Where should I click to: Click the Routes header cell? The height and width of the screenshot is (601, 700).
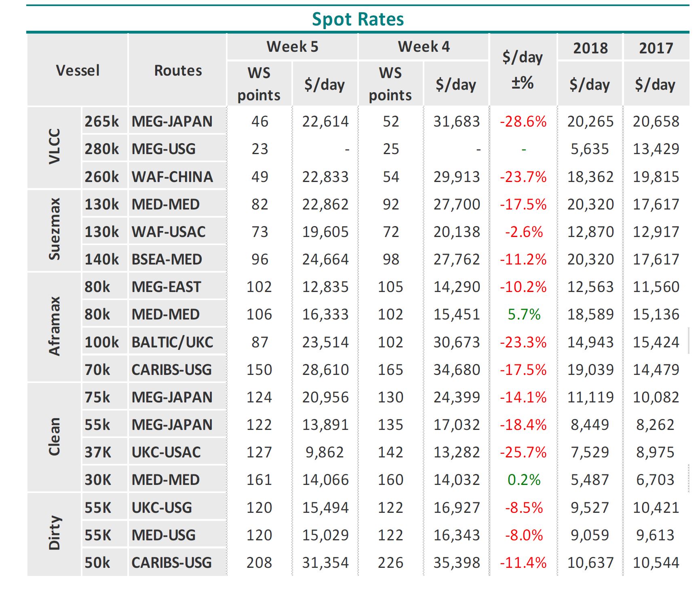[x=178, y=70]
